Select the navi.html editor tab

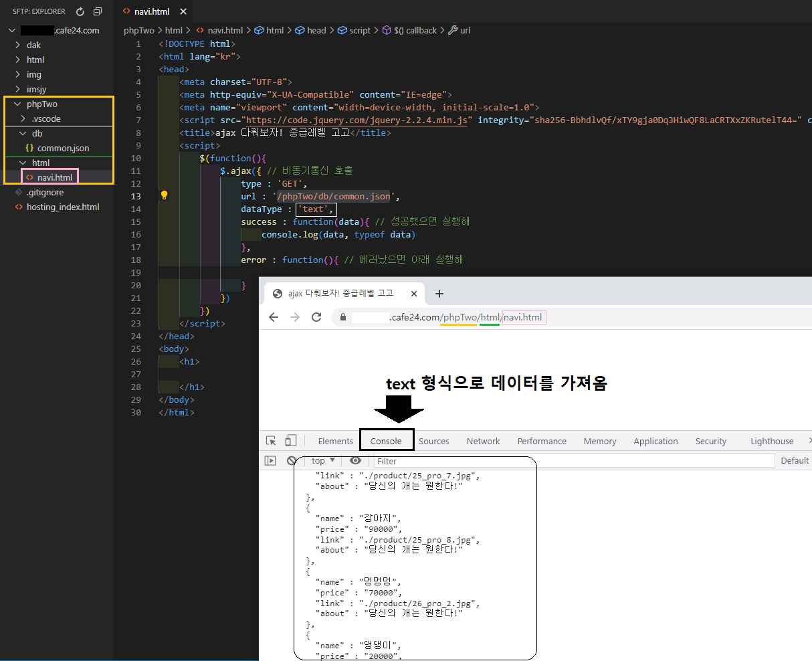pos(153,11)
